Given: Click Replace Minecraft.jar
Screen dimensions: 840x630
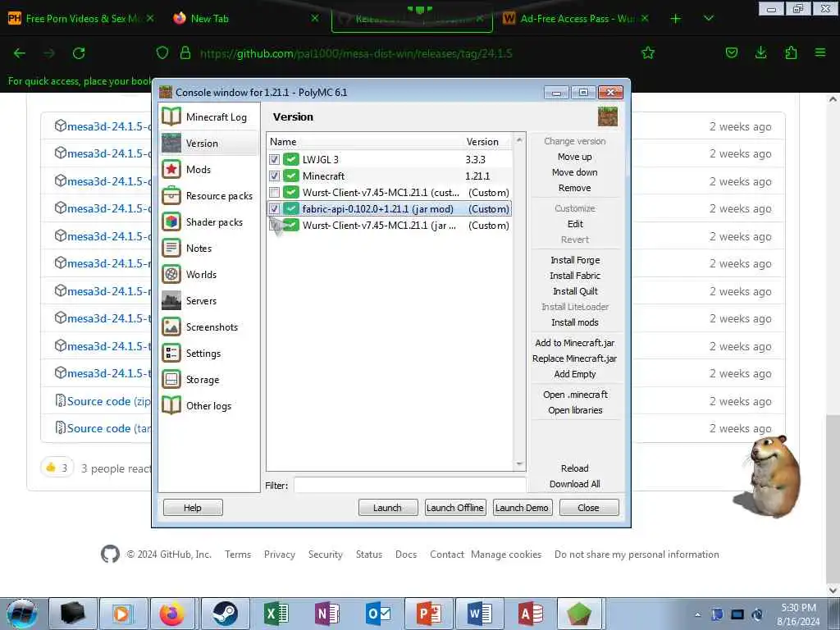Looking at the screenshot, I should (x=574, y=358).
